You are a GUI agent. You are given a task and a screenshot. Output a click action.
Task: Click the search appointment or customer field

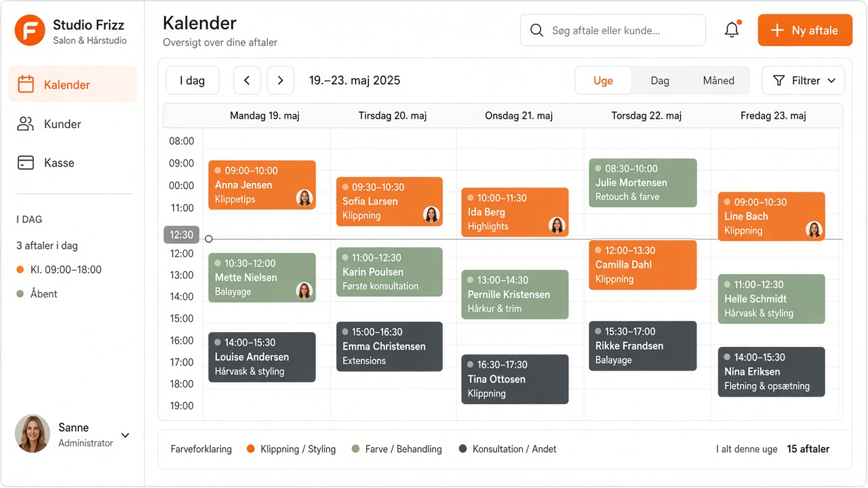[x=613, y=30]
